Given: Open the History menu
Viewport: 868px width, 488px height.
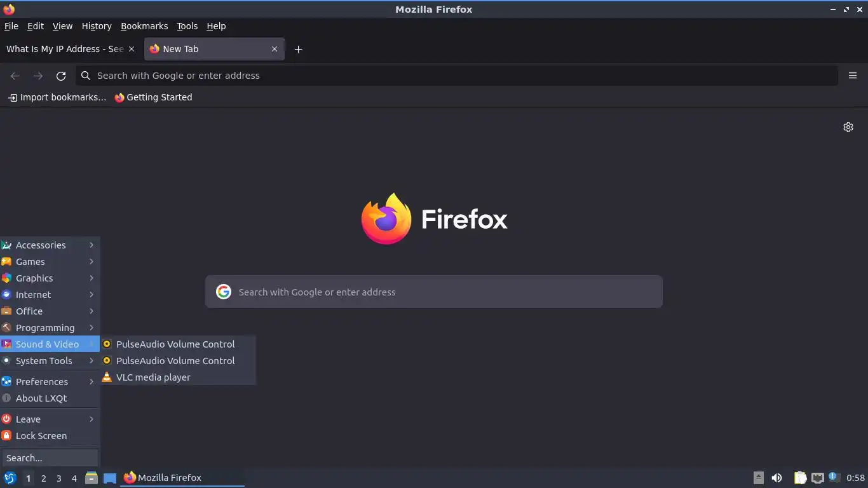Looking at the screenshot, I should [x=97, y=26].
